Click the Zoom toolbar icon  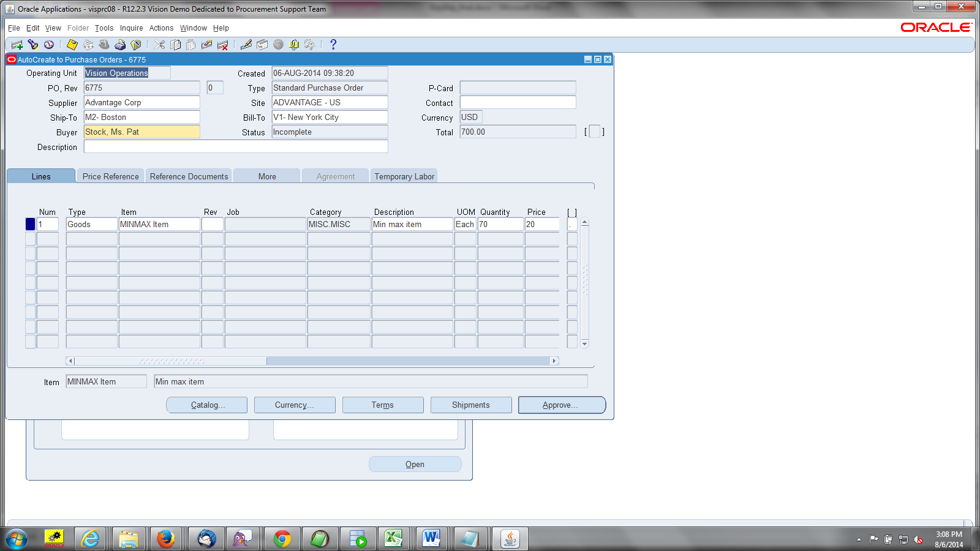262,45
